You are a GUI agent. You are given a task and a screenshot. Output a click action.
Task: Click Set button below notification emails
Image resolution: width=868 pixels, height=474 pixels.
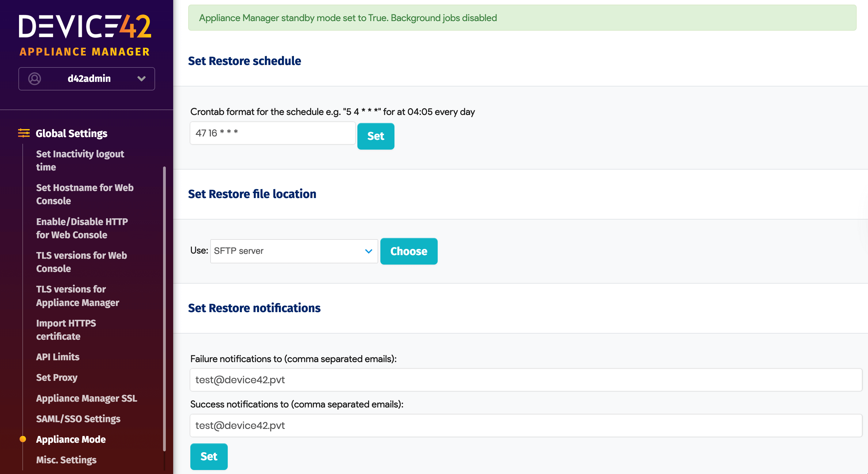[209, 457]
